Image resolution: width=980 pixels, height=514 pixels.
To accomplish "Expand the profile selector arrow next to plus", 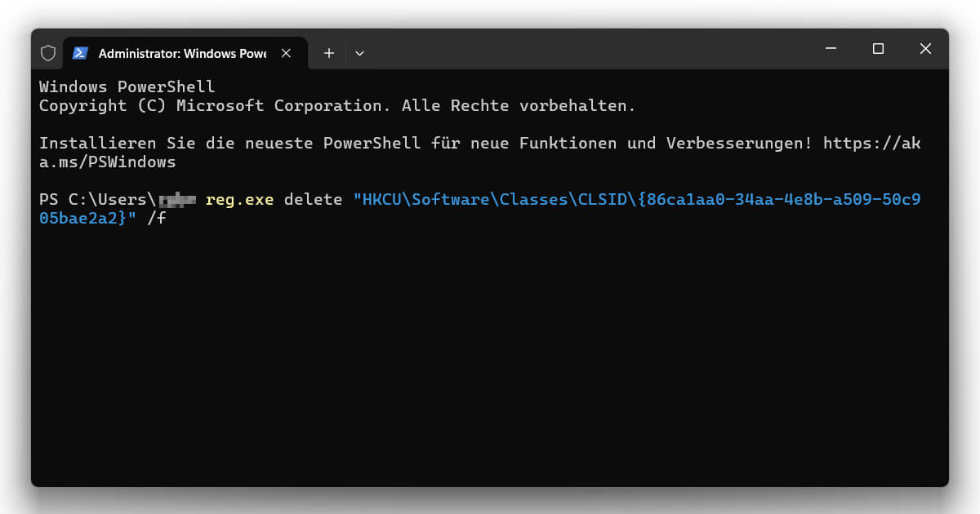I will click(x=359, y=52).
